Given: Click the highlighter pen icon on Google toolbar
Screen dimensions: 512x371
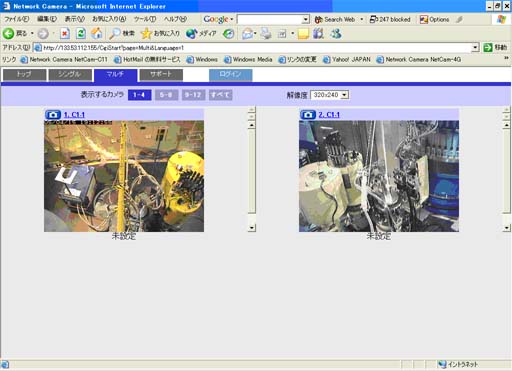Looking at the screenshot, I should [460, 19].
